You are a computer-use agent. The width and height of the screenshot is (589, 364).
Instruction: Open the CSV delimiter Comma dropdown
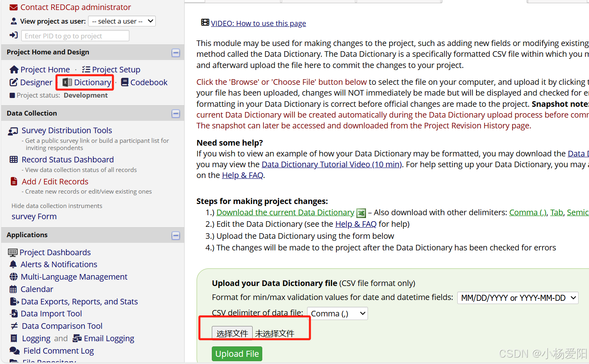(337, 314)
